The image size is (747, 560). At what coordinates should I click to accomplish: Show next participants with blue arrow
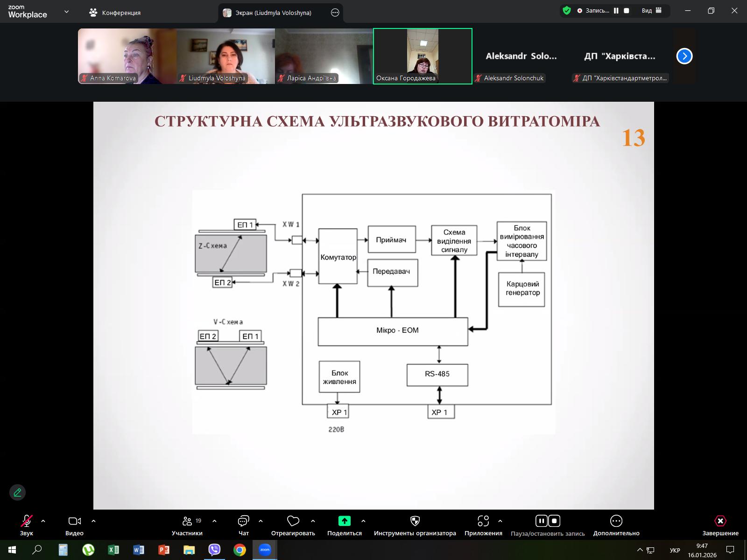point(684,56)
